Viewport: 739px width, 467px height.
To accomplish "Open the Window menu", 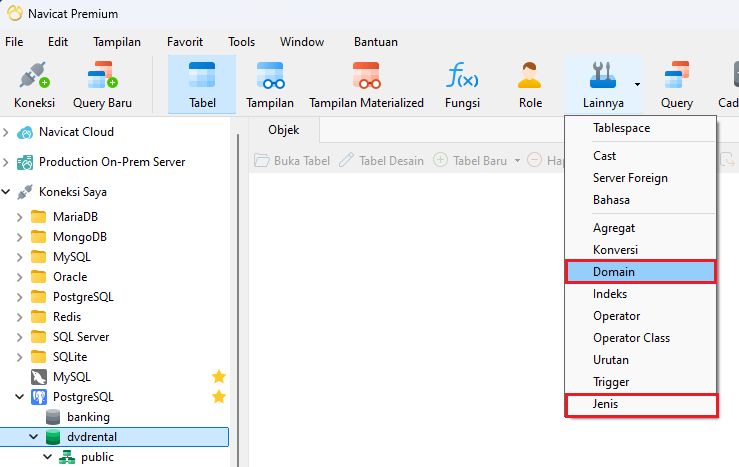I will [302, 42].
